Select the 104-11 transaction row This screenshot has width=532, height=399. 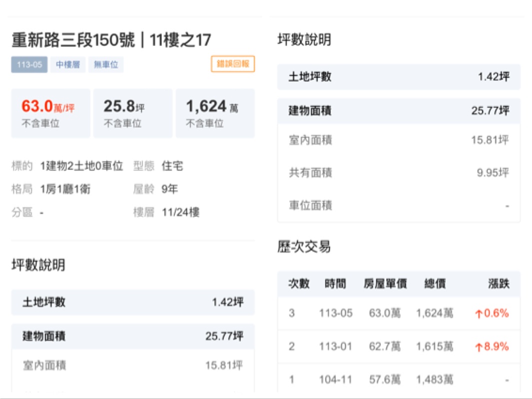point(399,380)
